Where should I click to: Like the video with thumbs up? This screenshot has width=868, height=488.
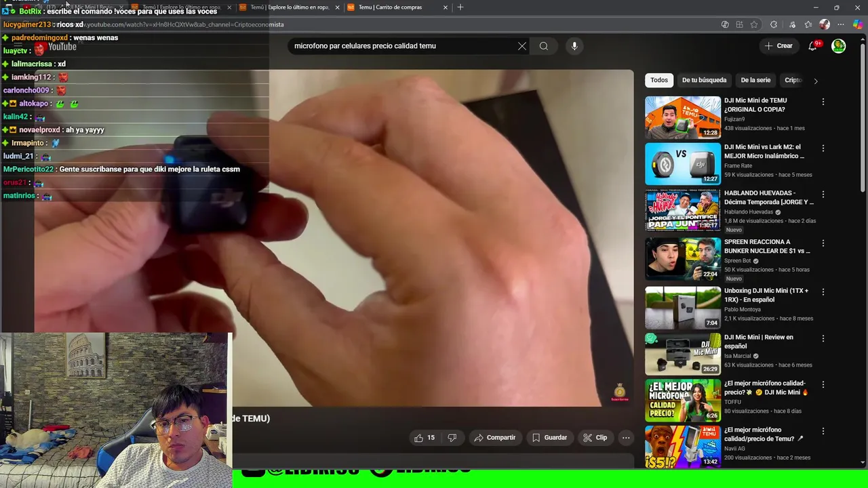click(425, 438)
